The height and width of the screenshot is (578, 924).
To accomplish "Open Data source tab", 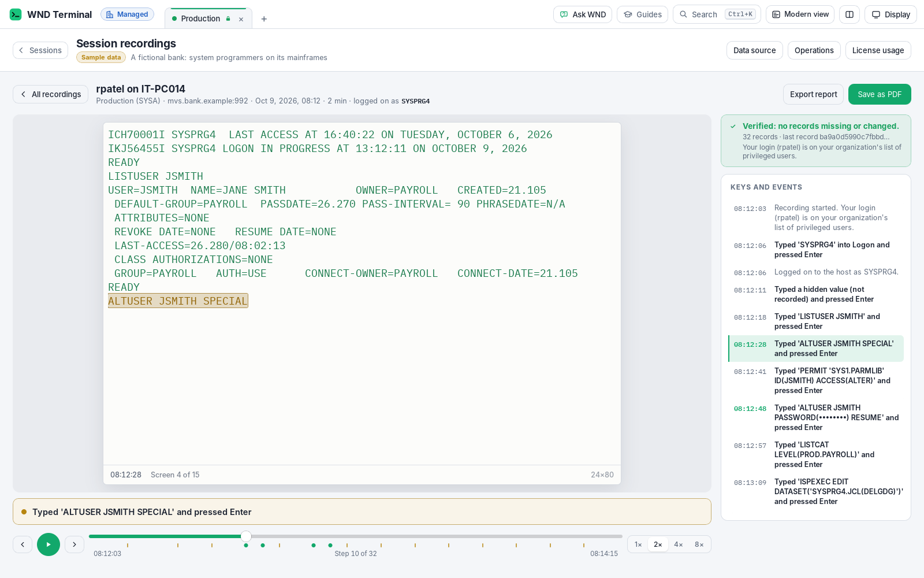I will point(754,50).
